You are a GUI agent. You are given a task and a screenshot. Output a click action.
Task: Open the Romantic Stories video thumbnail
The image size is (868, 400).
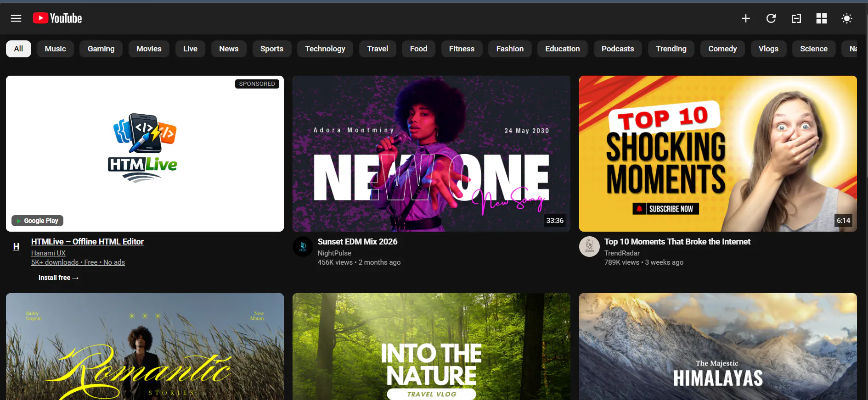pyautogui.click(x=145, y=346)
